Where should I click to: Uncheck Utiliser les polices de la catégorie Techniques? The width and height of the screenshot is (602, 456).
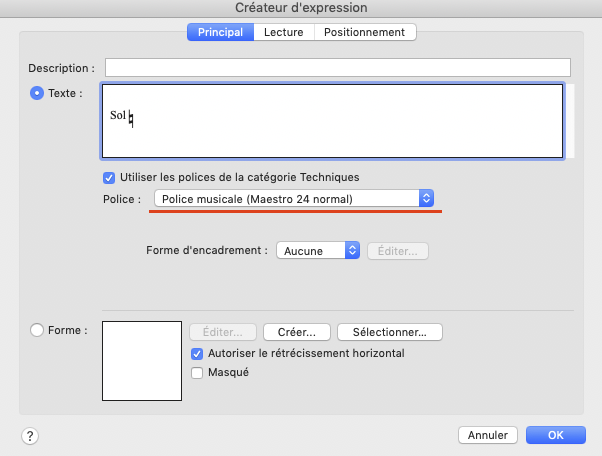[110, 177]
